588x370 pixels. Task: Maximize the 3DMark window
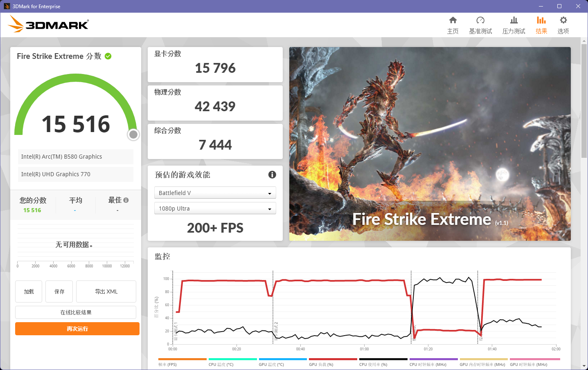coord(559,6)
